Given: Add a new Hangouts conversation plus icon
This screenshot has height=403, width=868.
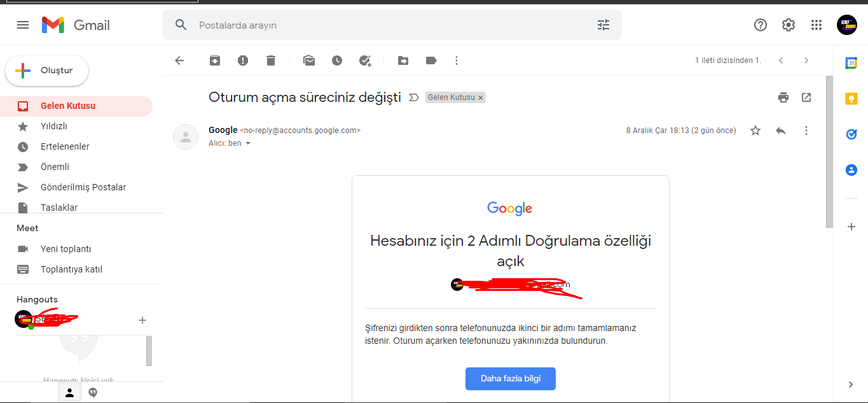Looking at the screenshot, I should coord(142,320).
